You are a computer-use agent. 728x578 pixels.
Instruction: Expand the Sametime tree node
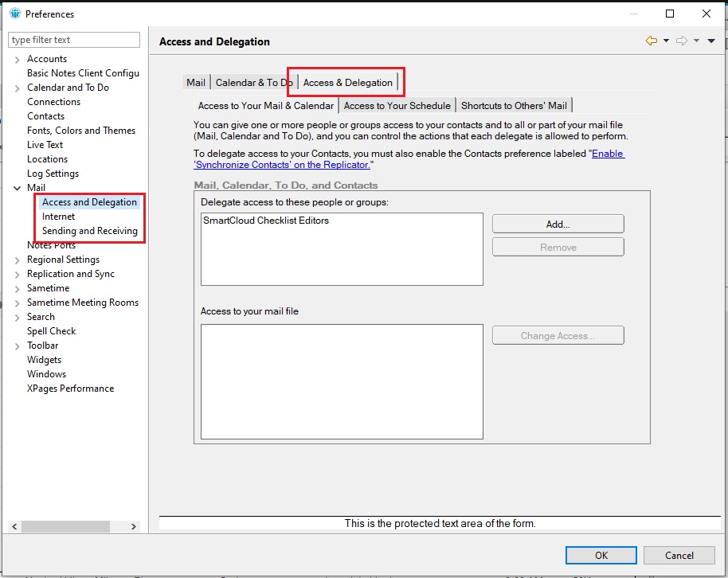coord(18,288)
